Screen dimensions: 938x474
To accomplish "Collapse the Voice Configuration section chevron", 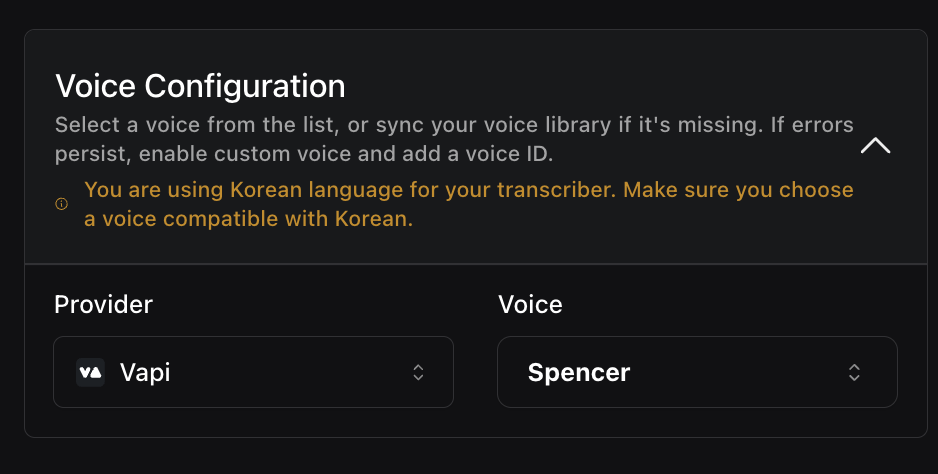I will point(875,145).
